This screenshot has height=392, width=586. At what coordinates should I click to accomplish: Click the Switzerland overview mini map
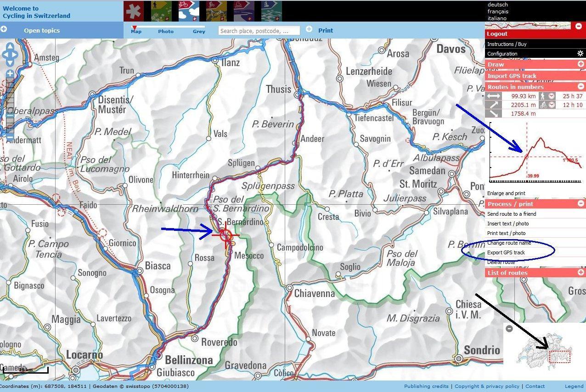[x=545, y=351]
